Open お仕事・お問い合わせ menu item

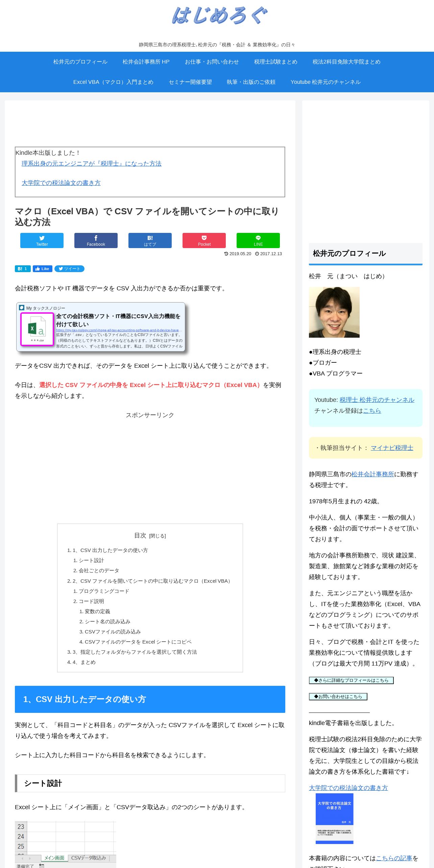(x=212, y=62)
